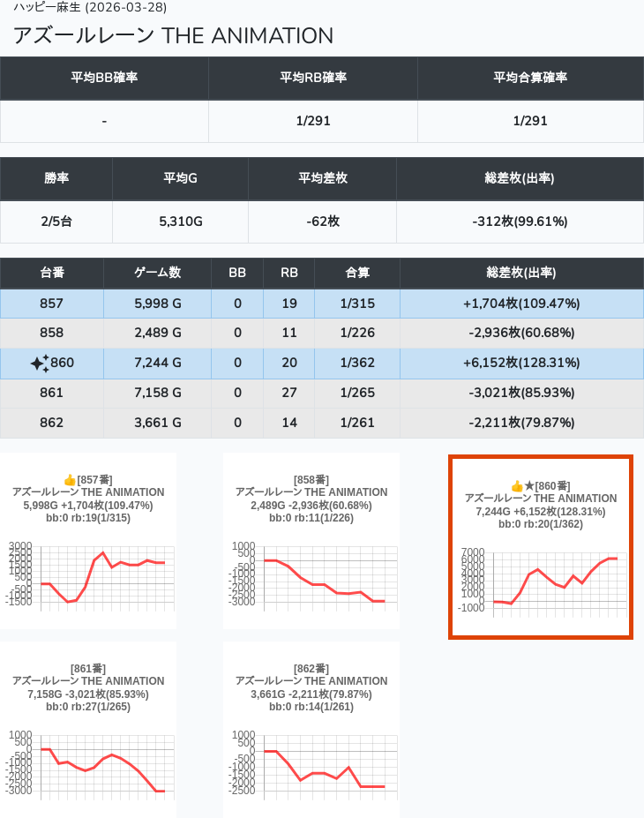
Task: Click the 平均RB確率 header cell
Action: 313,78
